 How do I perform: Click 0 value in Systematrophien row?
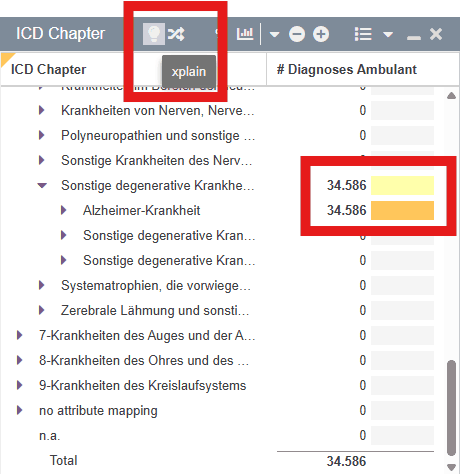(363, 285)
